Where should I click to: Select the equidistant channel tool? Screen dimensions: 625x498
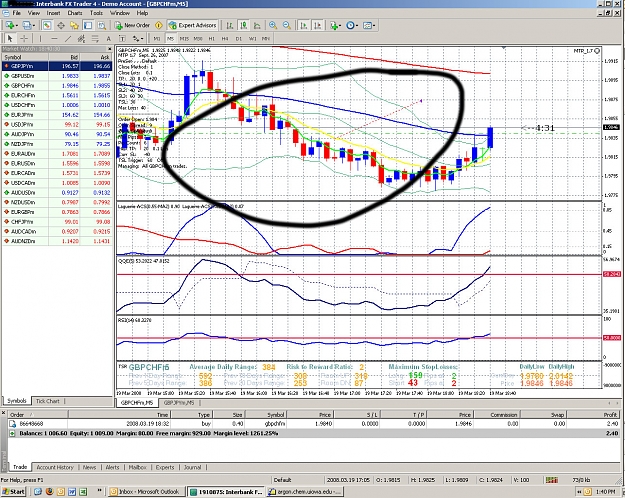81,38
